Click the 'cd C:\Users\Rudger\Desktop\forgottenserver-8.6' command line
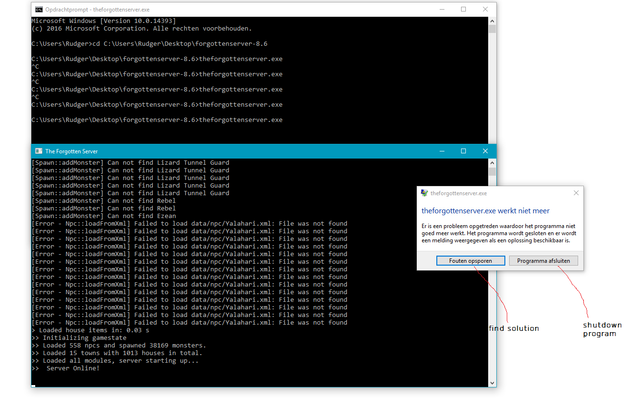 [149, 44]
